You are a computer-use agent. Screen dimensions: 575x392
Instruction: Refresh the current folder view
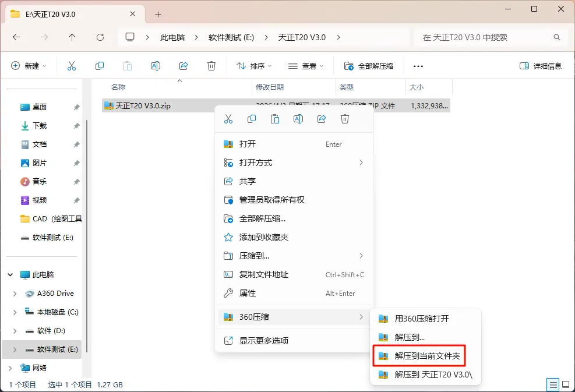tap(100, 37)
